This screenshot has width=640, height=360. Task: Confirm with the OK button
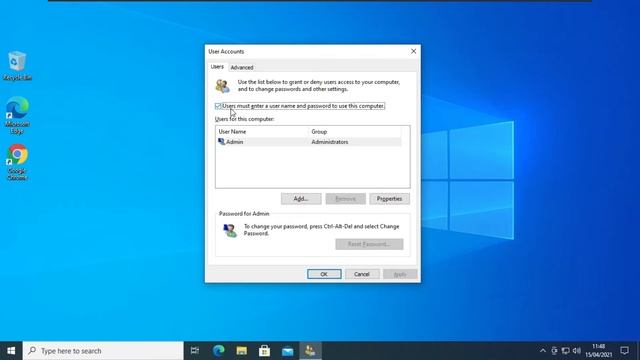coord(324,274)
